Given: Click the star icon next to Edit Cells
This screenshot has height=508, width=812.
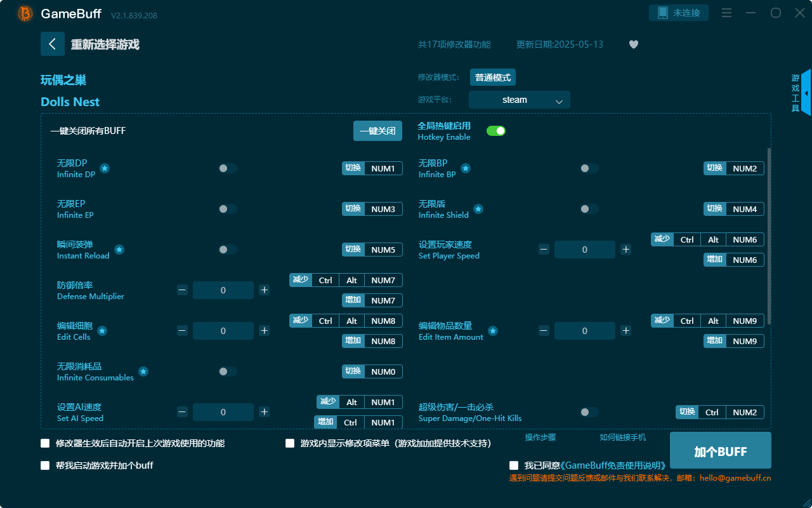Looking at the screenshot, I should [101, 331].
